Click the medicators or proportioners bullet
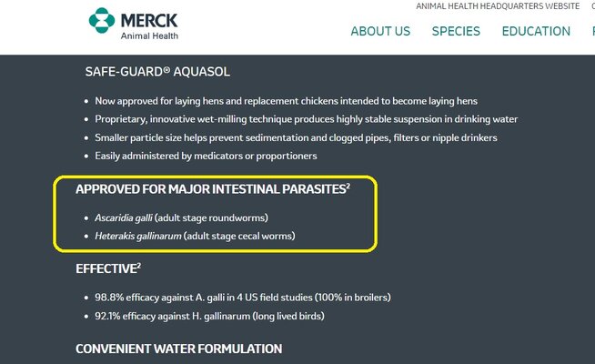This screenshot has height=364, width=595. (x=206, y=156)
